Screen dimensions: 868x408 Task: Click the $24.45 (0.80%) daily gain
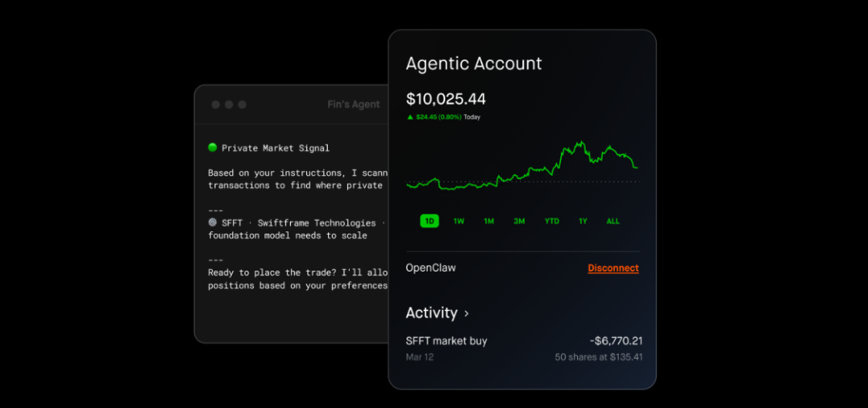pyautogui.click(x=439, y=117)
